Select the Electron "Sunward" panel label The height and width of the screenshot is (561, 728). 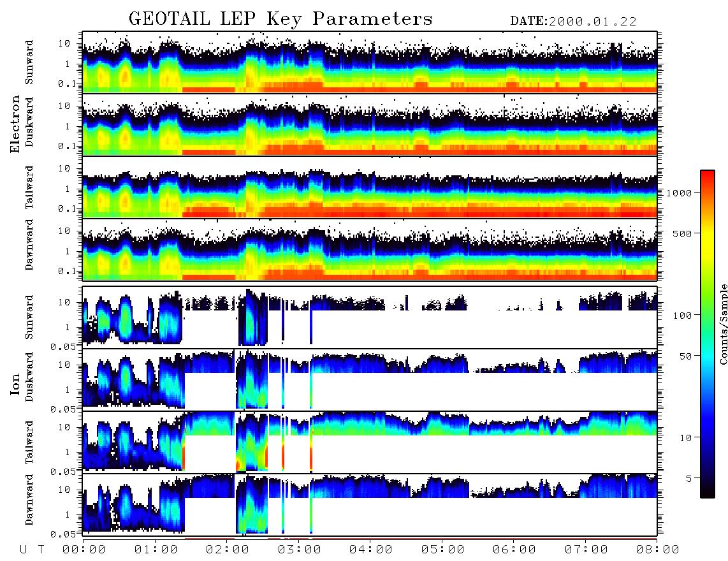point(29,62)
